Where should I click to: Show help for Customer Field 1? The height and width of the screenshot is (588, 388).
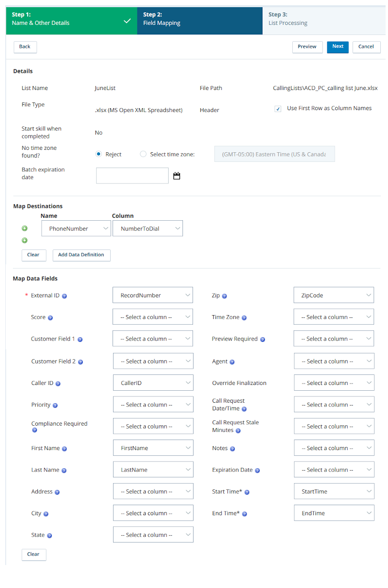[80, 339]
